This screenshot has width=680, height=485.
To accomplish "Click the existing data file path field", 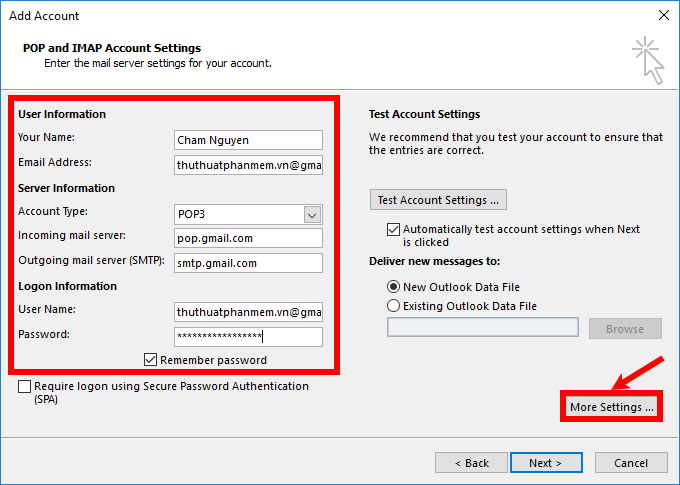I will coord(483,327).
